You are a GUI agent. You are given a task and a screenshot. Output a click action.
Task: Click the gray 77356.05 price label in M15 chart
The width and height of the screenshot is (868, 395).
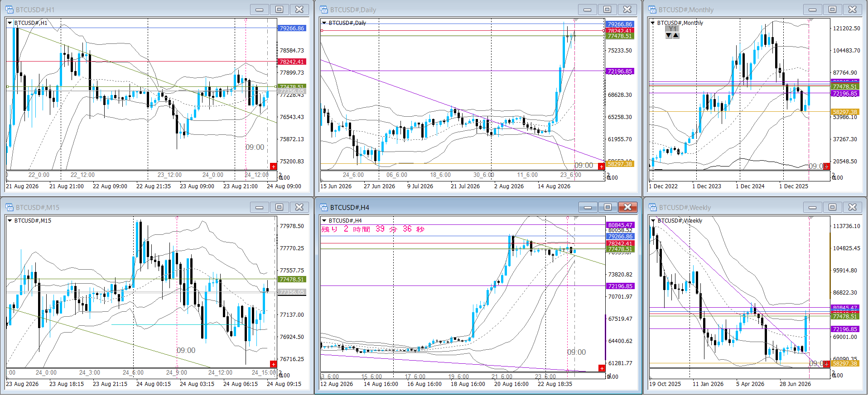click(292, 292)
